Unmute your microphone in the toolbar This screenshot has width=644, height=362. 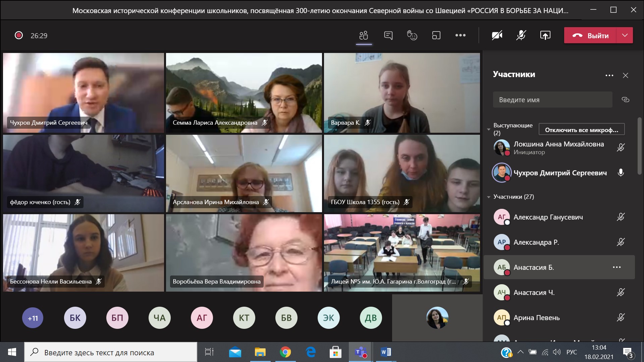click(521, 35)
